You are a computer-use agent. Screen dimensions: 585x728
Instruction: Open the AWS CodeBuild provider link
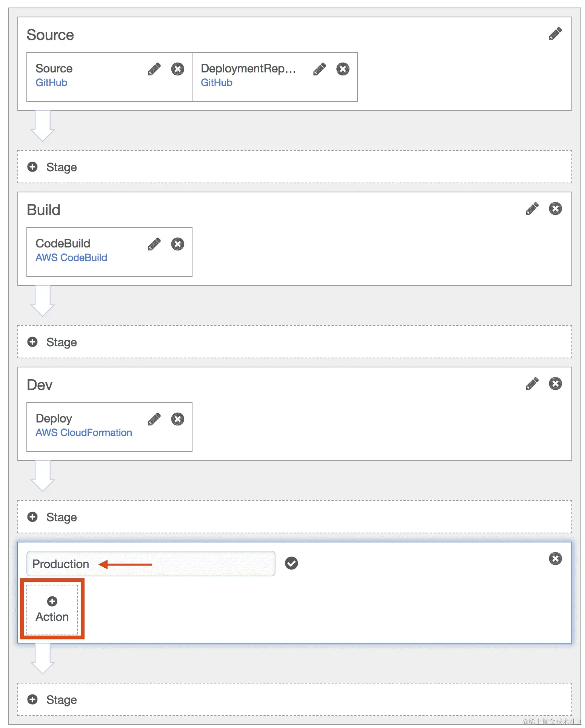pyautogui.click(x=71, y=258)
